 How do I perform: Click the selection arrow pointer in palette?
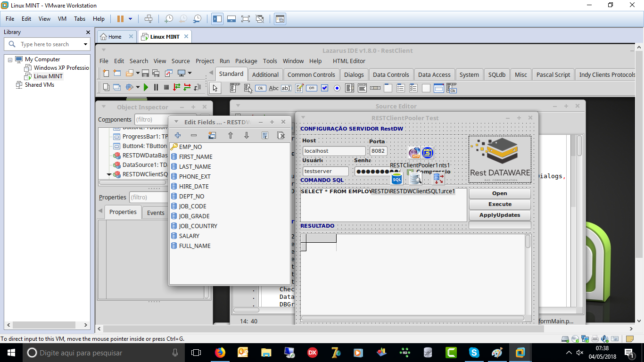tap(215, 88)
